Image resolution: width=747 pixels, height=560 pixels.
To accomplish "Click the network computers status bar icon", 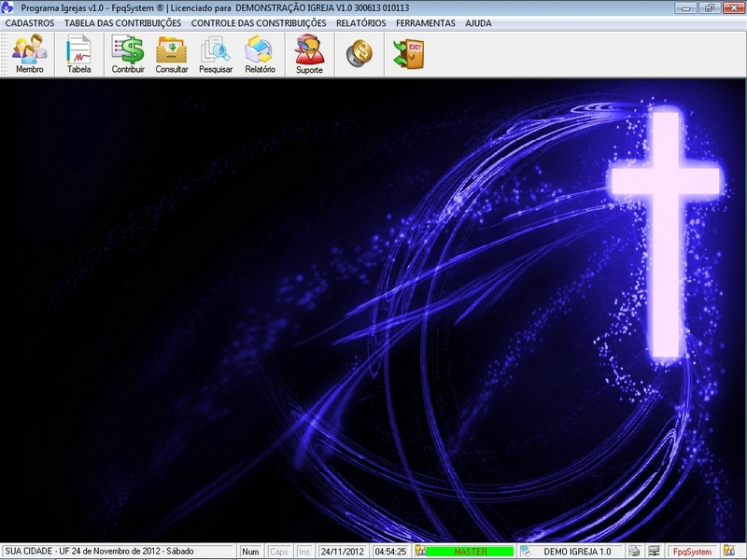I will (655, 551).
